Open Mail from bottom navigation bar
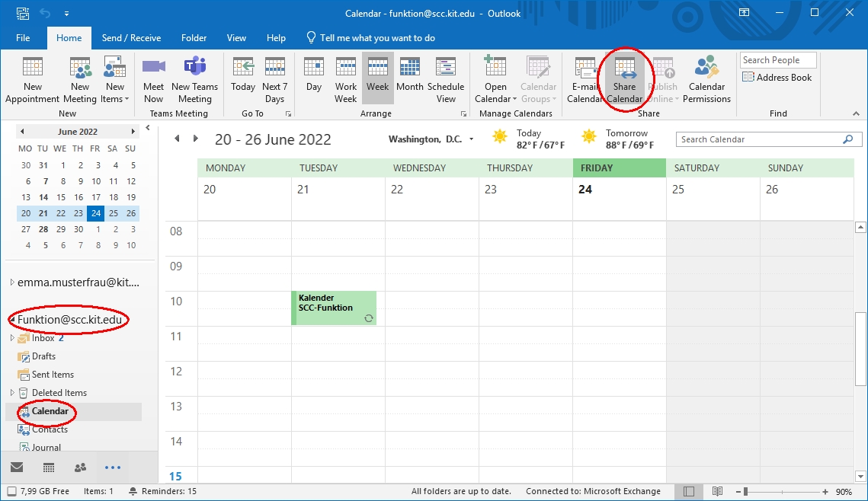The height and width of the screenshot is (501, 868). coord(17,467)
